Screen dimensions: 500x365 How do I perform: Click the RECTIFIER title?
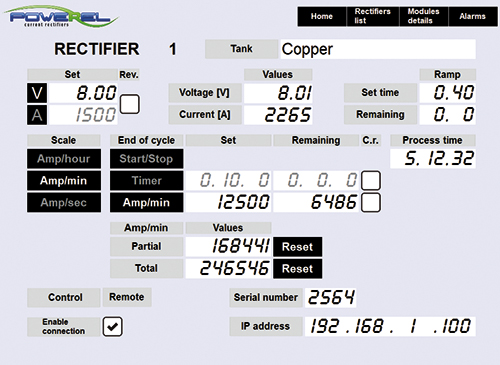click(x=97, y=49)
